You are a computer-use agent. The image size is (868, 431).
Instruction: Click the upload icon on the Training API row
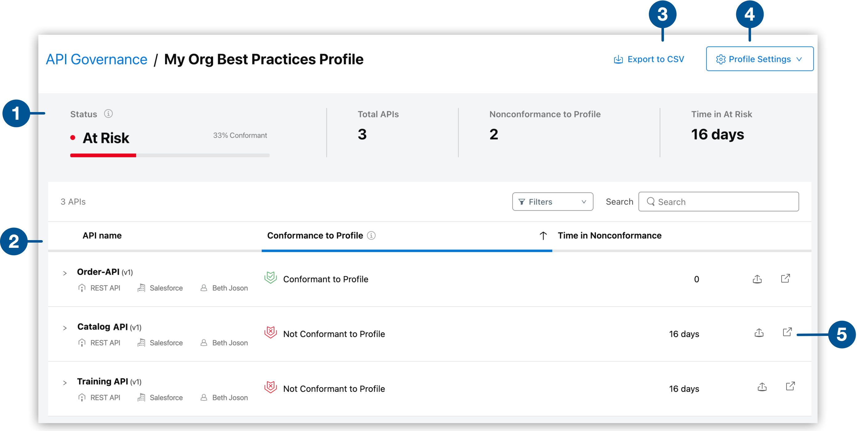tap(762, 388)
